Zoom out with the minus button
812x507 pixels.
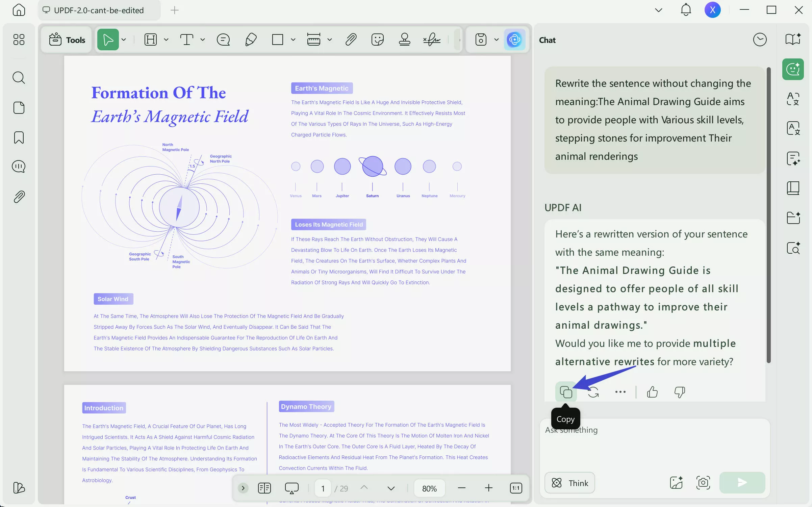461,488
